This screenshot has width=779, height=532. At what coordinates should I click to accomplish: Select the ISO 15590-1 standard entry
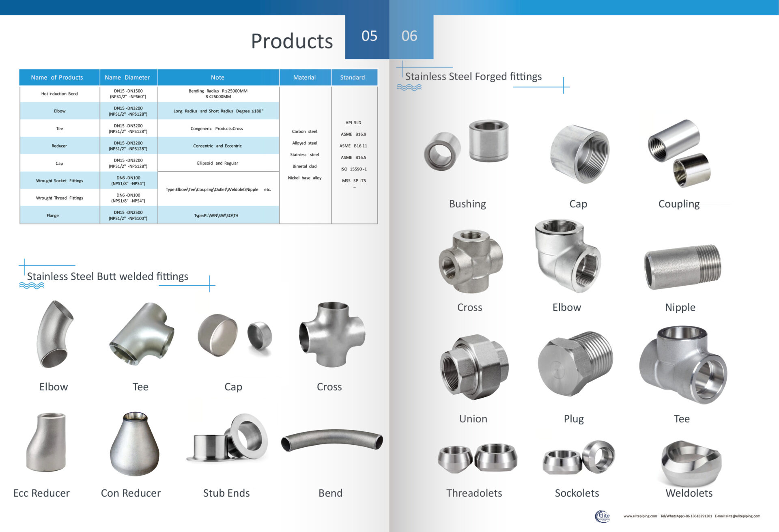tap(354, 169)
